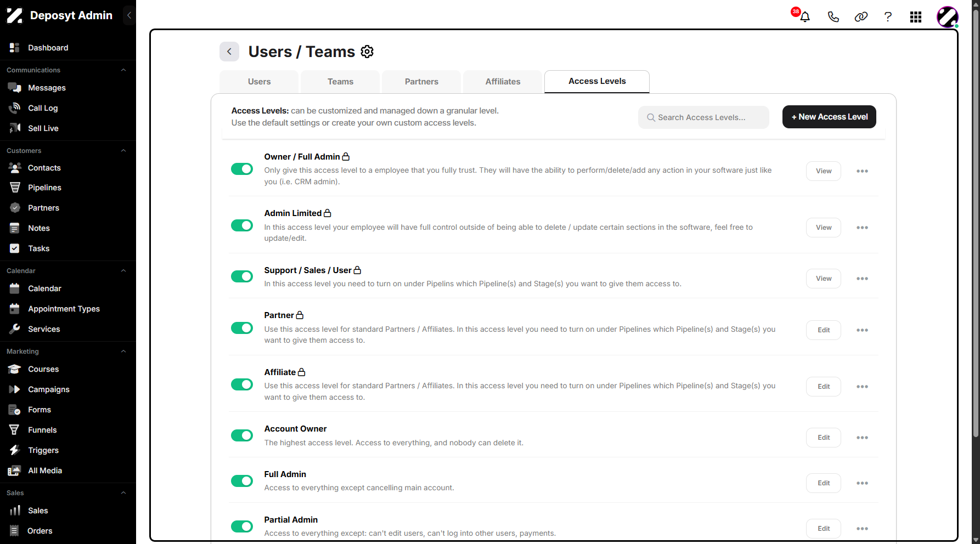Toggle Partner access level switch
The width and height of the screenshot is (980, 544).
[x=242, y=328]
